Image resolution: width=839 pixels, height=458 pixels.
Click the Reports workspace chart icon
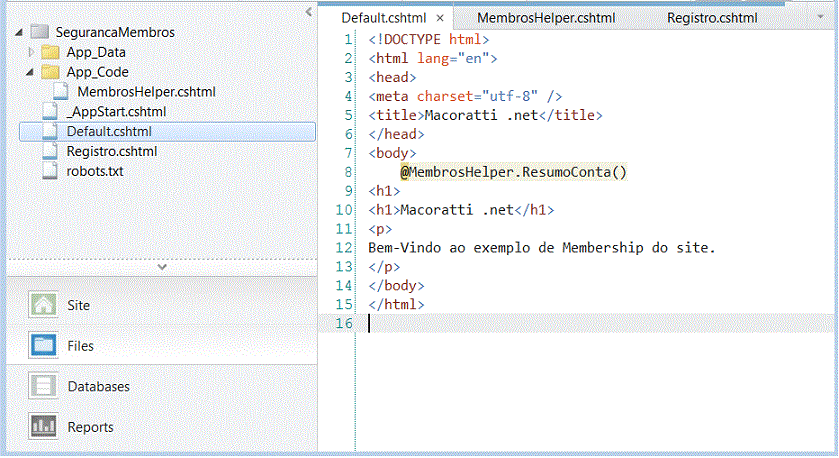[x=43, y=426]
